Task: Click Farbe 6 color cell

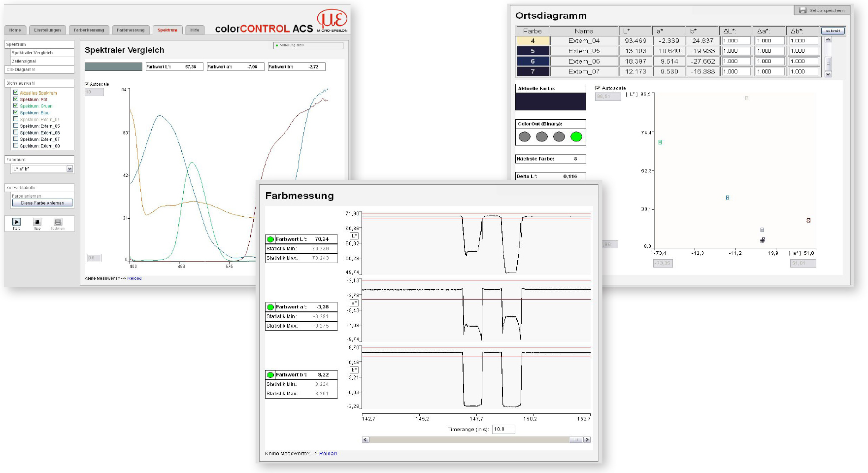Action: tap(533, 61)
